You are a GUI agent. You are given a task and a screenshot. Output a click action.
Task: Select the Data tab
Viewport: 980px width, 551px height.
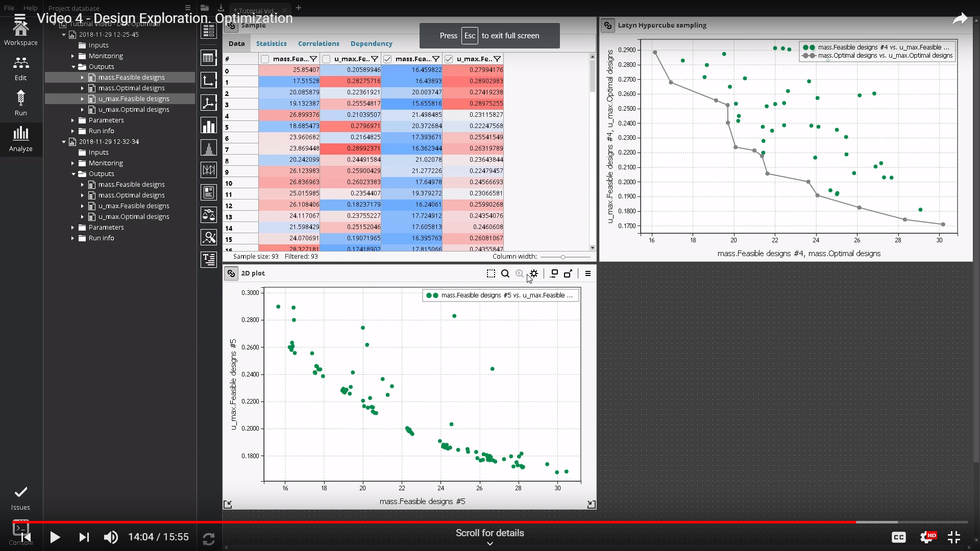click(x=236, y=43)
